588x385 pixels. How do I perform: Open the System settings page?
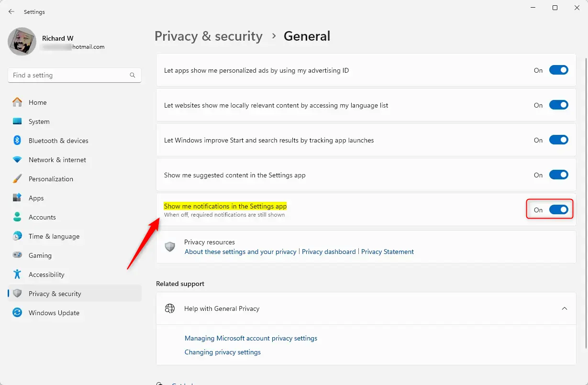tap(39, 121)
